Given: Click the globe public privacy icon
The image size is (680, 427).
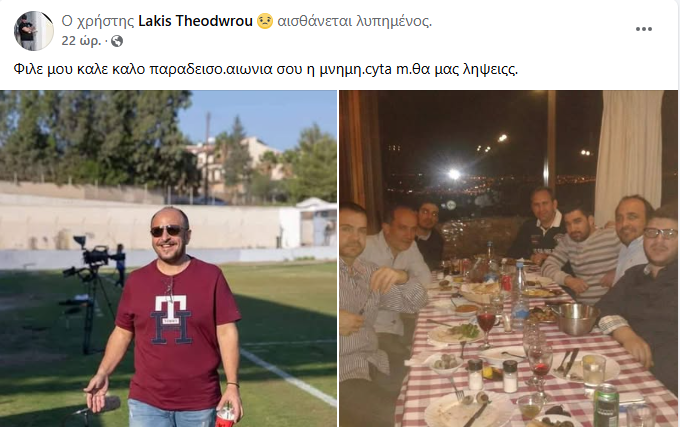Looking at the screenshot, I should (117, 41).
